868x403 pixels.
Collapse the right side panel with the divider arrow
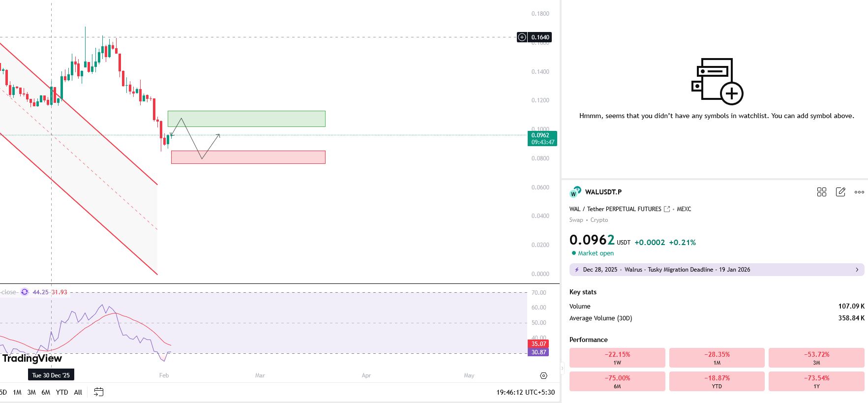(562, 368)
